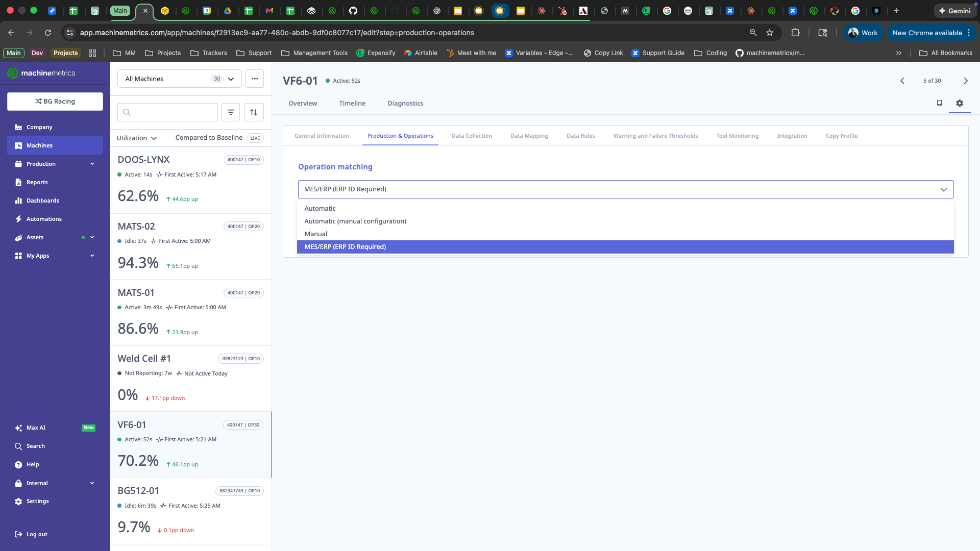980x551 pixels.
Task: Open Automations in the sidebar
Action: click(x=45, y=219)
